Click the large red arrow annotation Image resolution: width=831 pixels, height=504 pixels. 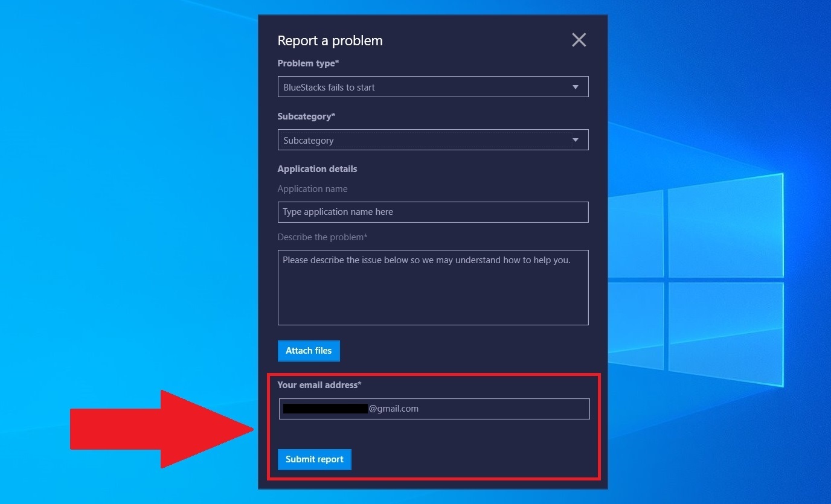pos(162,429)
